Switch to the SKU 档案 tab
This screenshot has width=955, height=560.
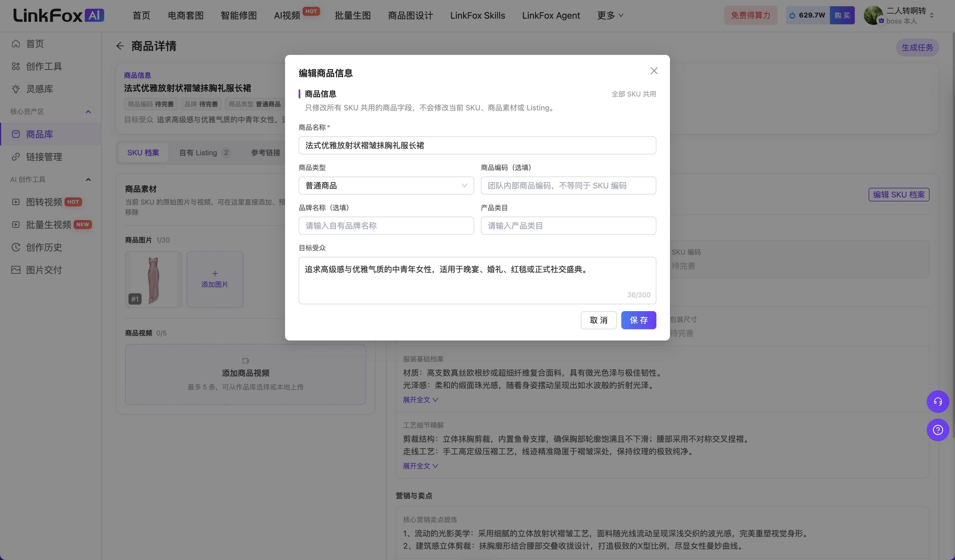click(x=143, y=153)
